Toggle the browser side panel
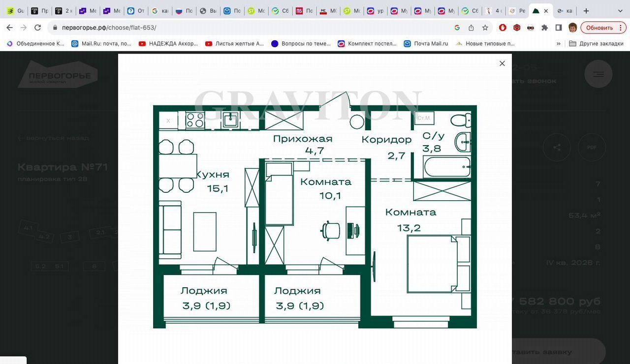 click(x=559, y=28)
